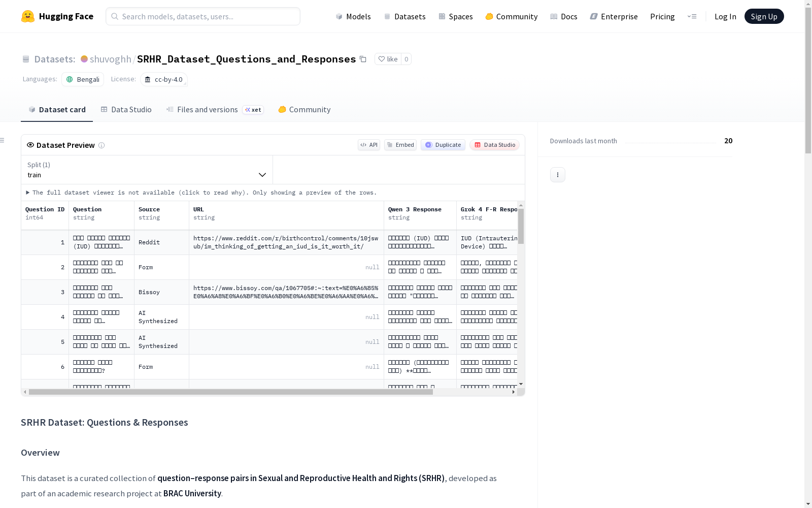The image size is (812, 508).
Task: Click the xet badge on Files tab
Action: [253, 110]
